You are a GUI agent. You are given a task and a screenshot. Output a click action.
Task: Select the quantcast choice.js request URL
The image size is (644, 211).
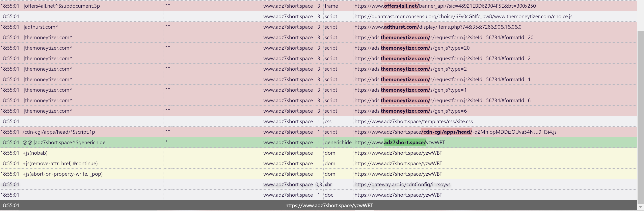(x=463, y=16)
